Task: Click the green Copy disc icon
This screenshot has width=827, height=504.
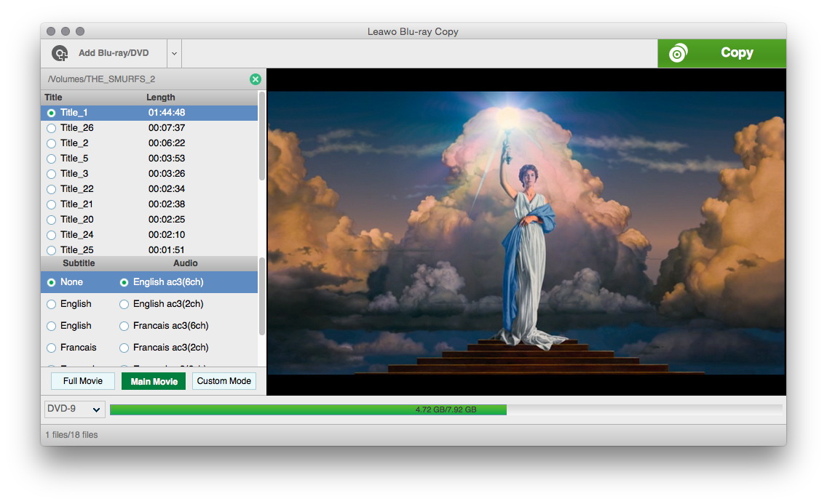Action: point(678,53)
